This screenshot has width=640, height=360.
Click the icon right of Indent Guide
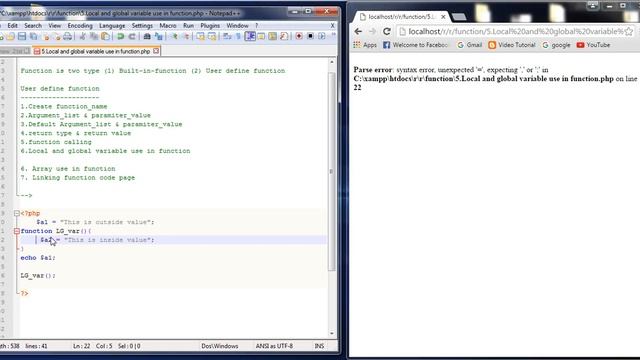[261, 37]
